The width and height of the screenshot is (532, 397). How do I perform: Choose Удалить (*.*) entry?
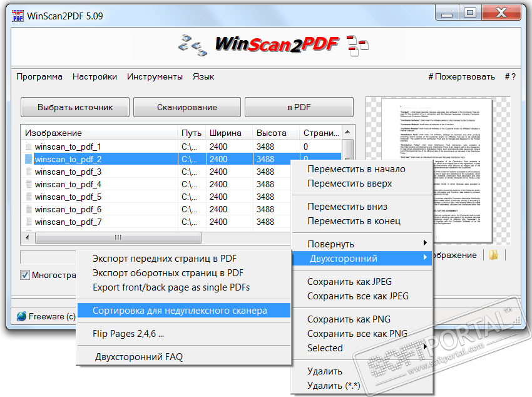pyautogui.click(x=362, y=386)
